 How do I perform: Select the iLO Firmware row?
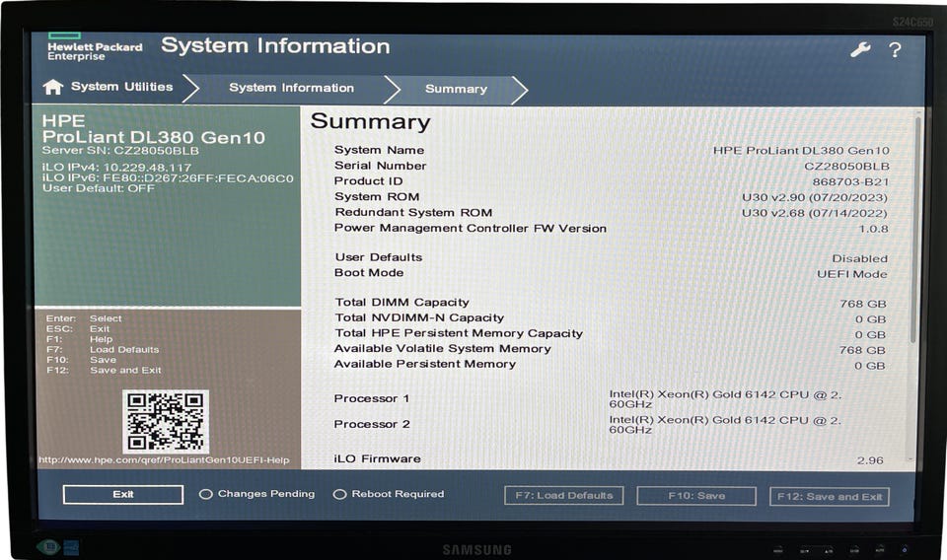click(610, 459)
